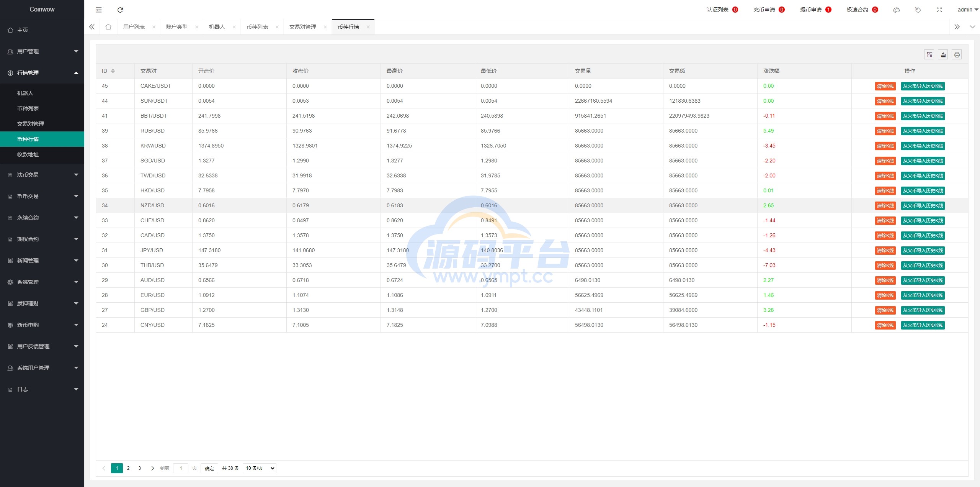
Task: Sort the table by ID column
Action: [113, 71]
